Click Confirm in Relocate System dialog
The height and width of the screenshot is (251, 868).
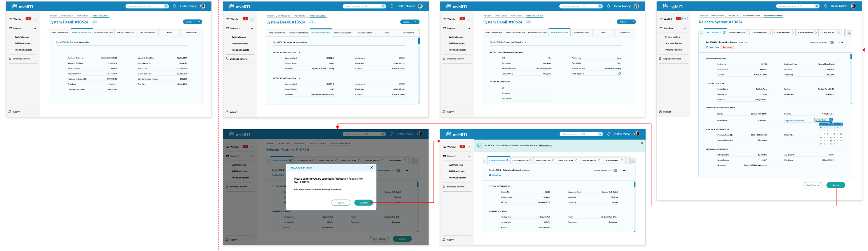point(364,203)
